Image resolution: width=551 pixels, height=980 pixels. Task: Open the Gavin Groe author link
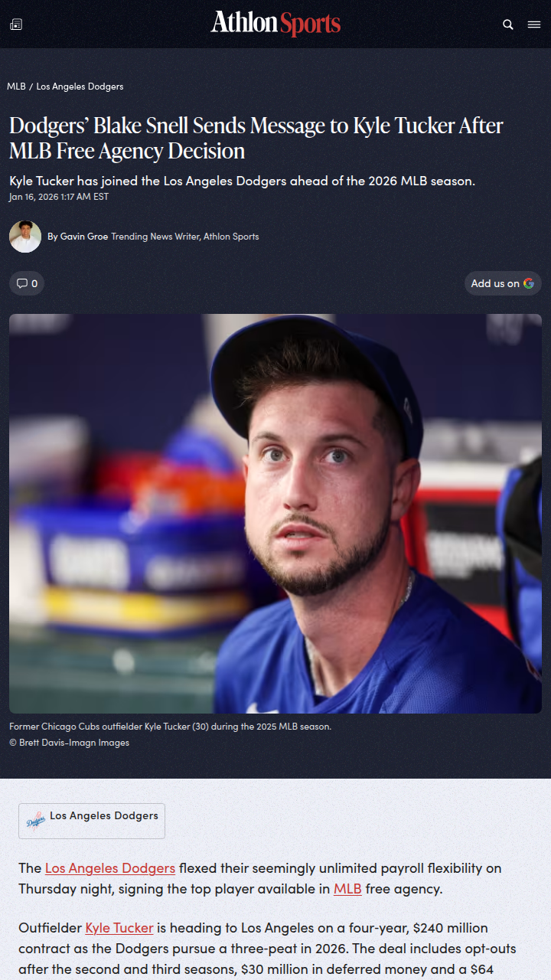(84, 237)
